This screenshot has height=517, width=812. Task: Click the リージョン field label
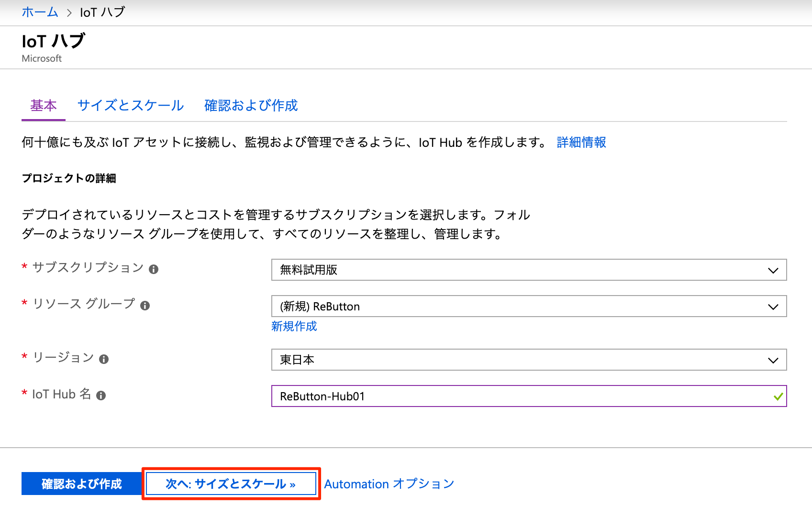pyautogui.click(x=63, y=357)
